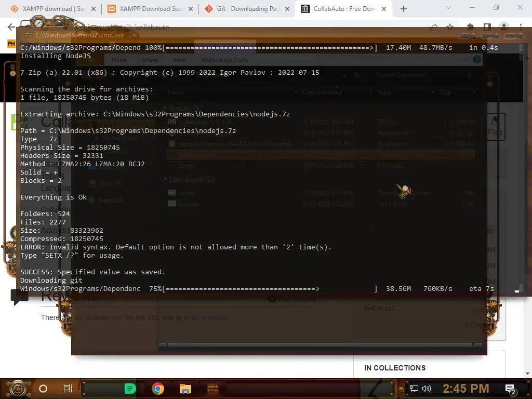Open Task View on the taskbar
Viewport: 532px width, 399px height.
point(68,389)
